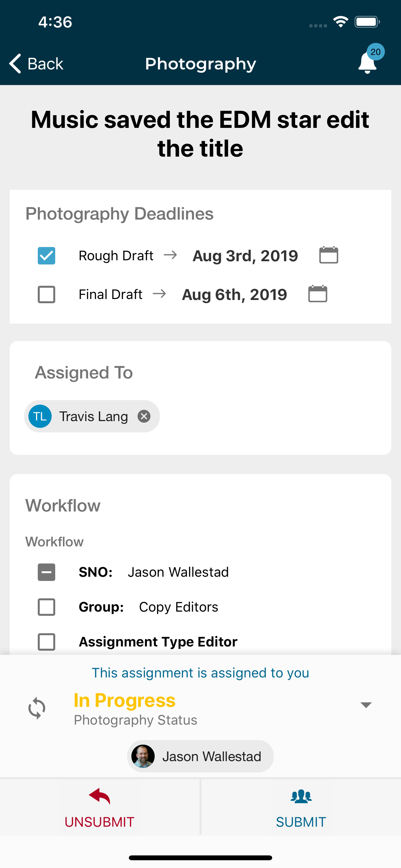Tap the Aug 6th, 2019 date
The height and width of the screenshot is (868, 401).
coord(234,294)
